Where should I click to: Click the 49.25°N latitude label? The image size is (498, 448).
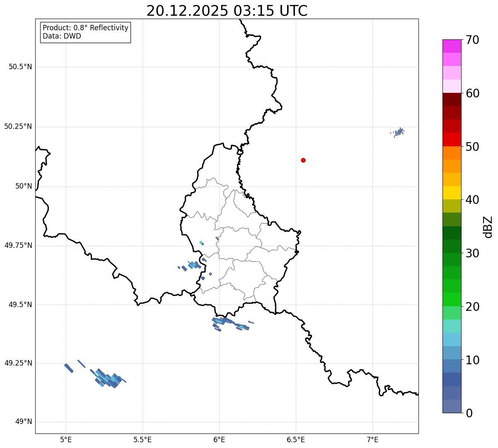(x=18, y=363)
